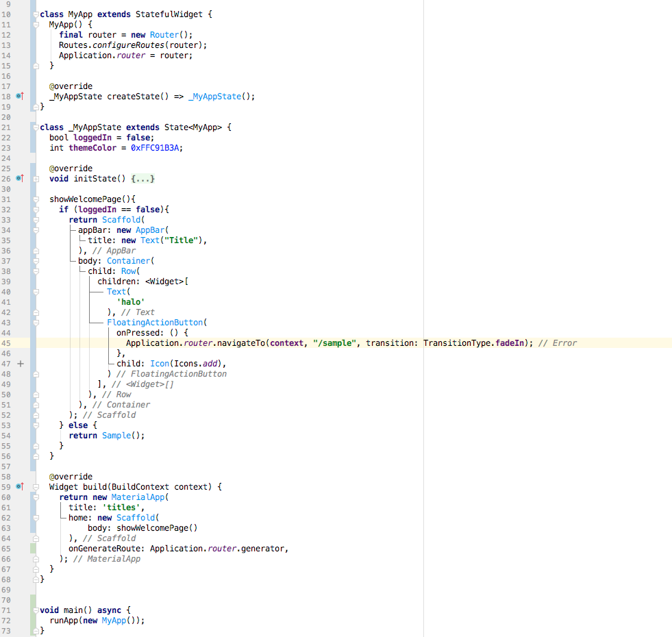Collapse the Scaffold widget block
Viewport: 672px width, 637px height.
click(x=36, y=219)
